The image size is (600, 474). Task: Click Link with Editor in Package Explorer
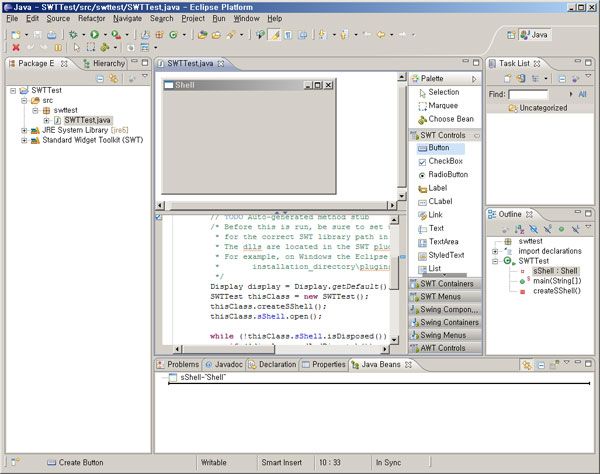tap(114, 79)
